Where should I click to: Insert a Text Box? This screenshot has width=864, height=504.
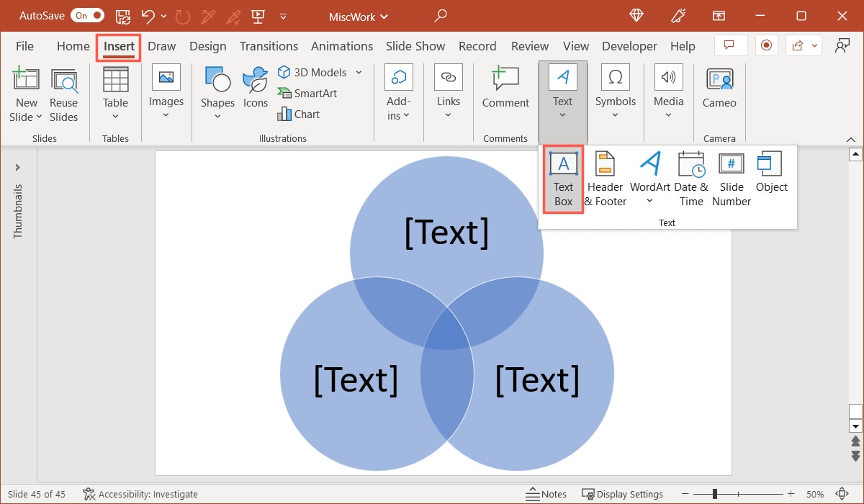562,177
